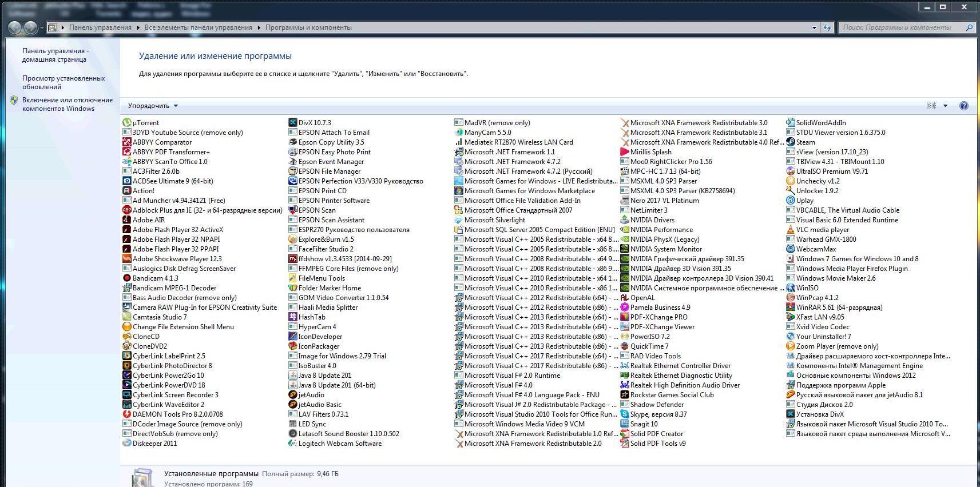This screenshot has width=980, height=487.
Task: Select QuickTime 7 entry
Action: 645,346
